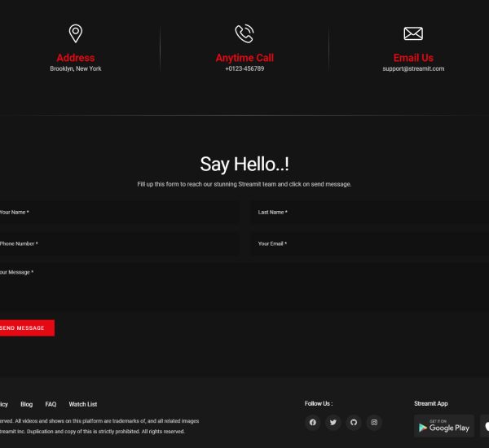Click the envelope email icon
This screenshot has height=448, width=489.
click(413, 33)
